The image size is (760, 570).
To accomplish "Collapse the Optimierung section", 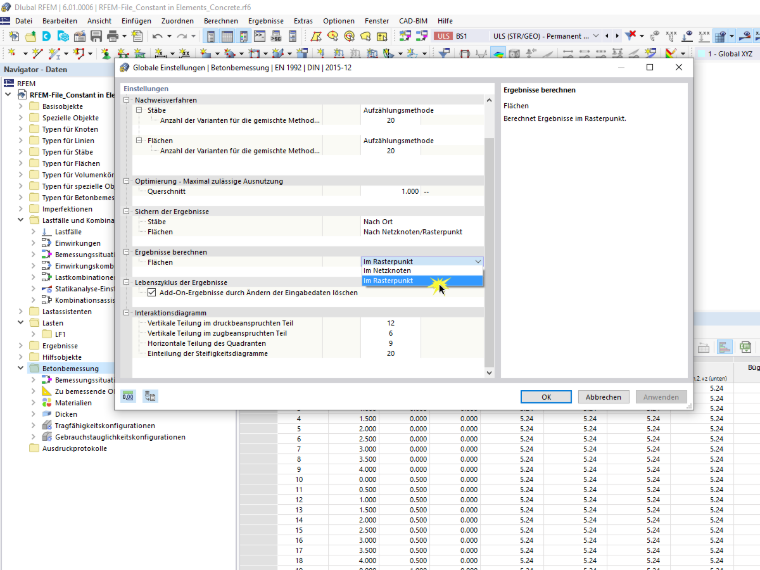I will 127,181.
